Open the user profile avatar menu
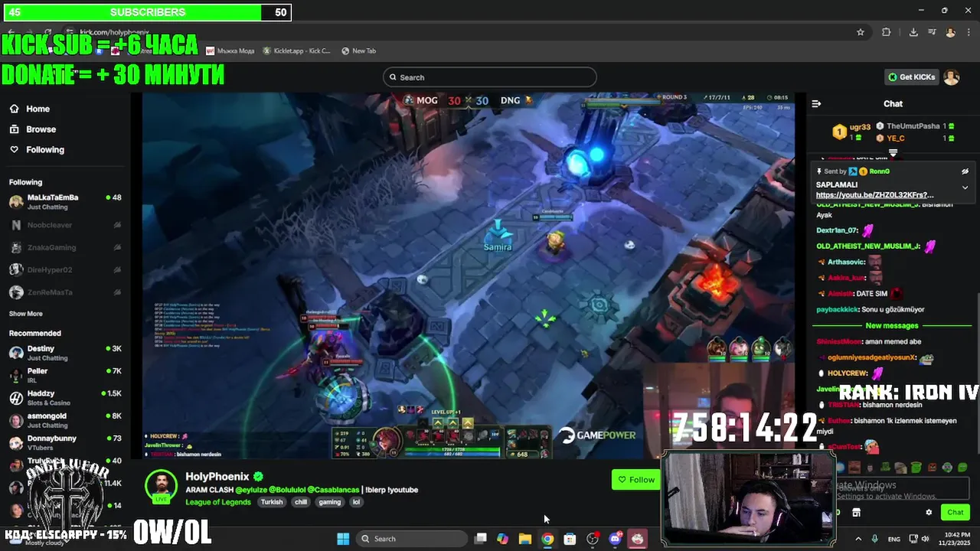980x551 pixels. pyautogui.click(x=951, y=77)
